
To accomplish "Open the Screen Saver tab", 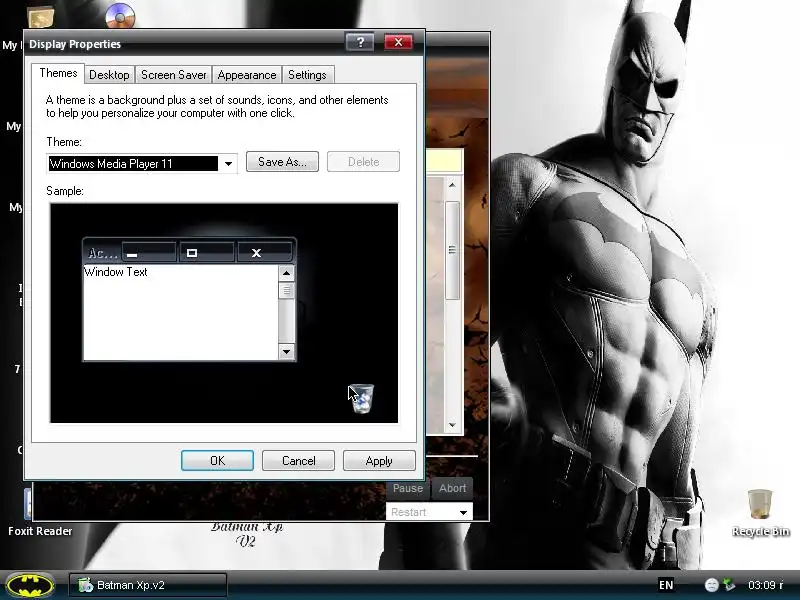I will coord(173,75).
